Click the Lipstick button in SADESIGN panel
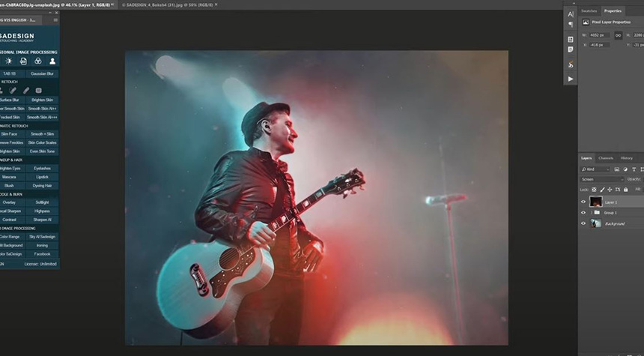 pyautogui.click(x=42, y=177)
